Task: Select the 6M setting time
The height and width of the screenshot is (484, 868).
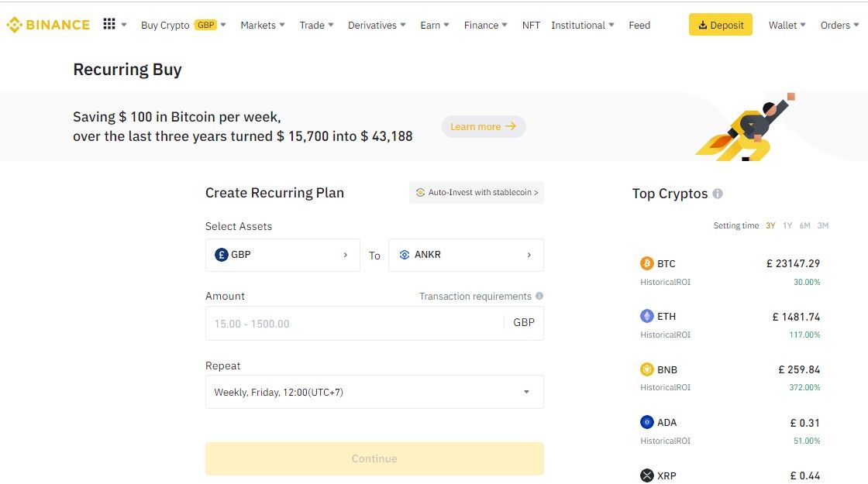Action: coord(805,225)
